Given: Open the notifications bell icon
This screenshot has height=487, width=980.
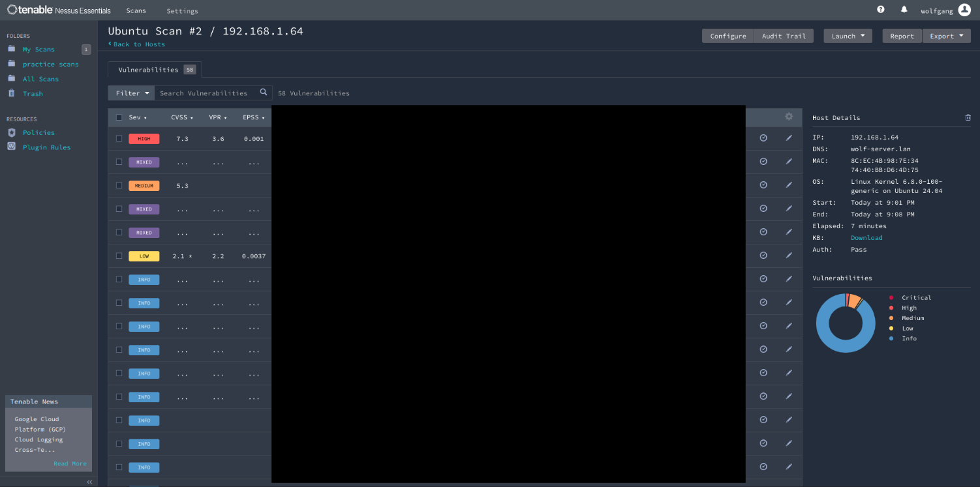Looking at the screenshot, I should coord(904,10).
